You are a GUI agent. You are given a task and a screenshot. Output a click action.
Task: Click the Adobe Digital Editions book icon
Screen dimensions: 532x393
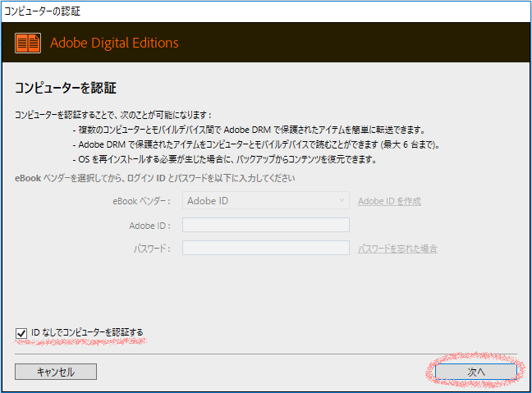point(28,43)
